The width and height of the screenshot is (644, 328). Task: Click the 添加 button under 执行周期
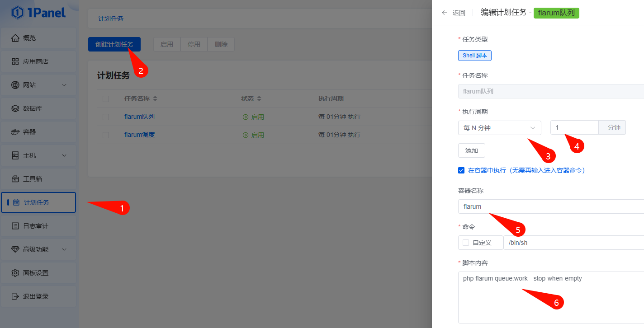(472, 150)
